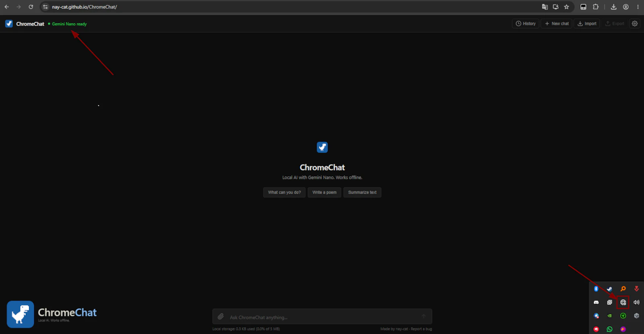644x334 pixels.
Task: Click 'Local AI with Gemini Nano. Works offline.' text
Action: [322, 177]
